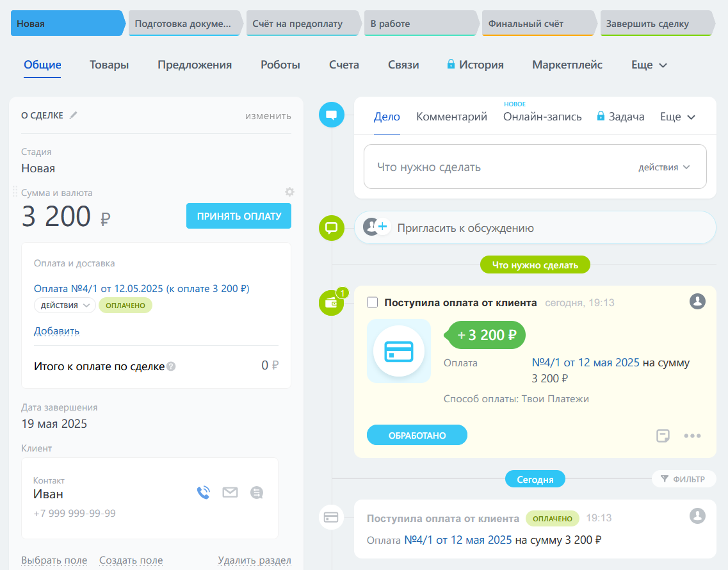Click 'ОБРАБОТАНО' button on payment card
The image size is (728, 570).
coord(417,436)
